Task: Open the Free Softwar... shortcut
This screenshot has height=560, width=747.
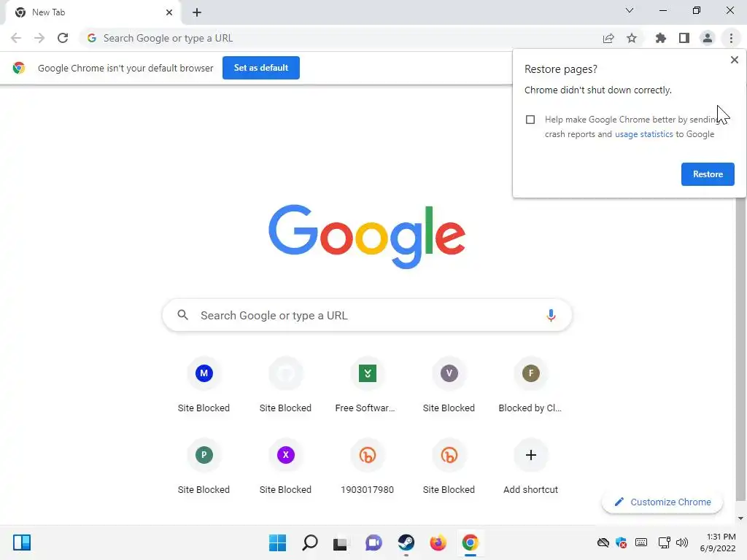Action: point(368,386)
